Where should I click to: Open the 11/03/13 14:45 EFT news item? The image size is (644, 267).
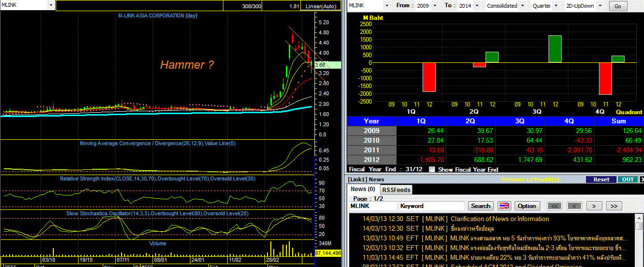[x=494, y=257]
